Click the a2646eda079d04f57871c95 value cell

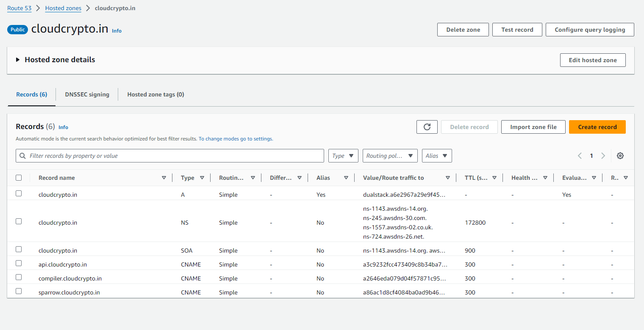pyautogui.click(x=405, y=278)
